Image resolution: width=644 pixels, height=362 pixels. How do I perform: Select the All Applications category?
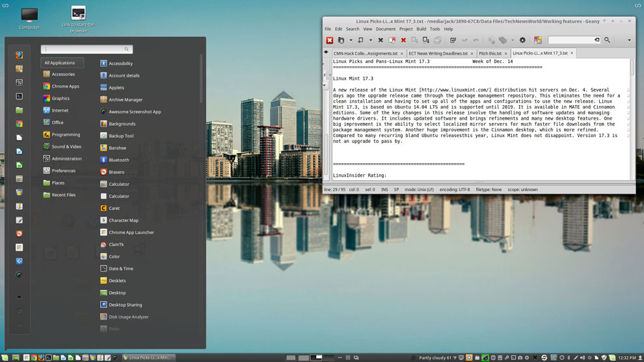(62, 63)
